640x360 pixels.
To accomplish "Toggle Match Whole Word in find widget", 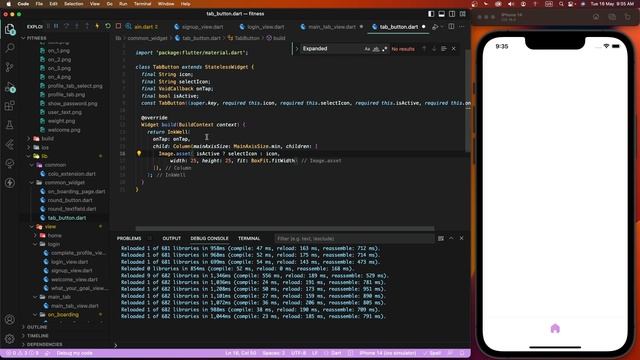I will [376, 49].
